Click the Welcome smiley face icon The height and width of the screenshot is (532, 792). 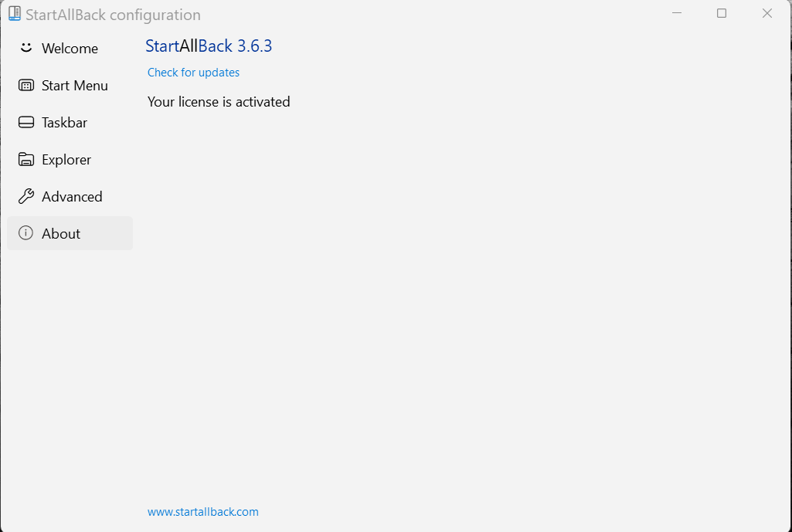pyautogui.click(x=25, y=48)
